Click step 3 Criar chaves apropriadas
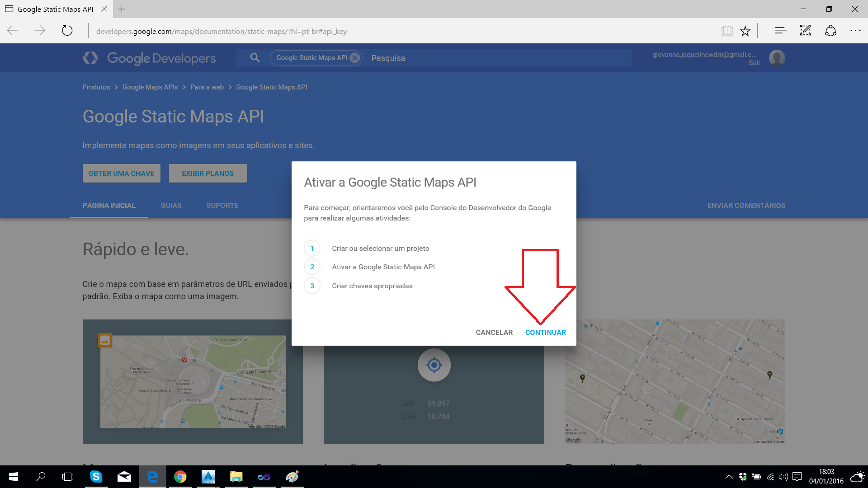 pyautogui.click(x=372, y=286)
